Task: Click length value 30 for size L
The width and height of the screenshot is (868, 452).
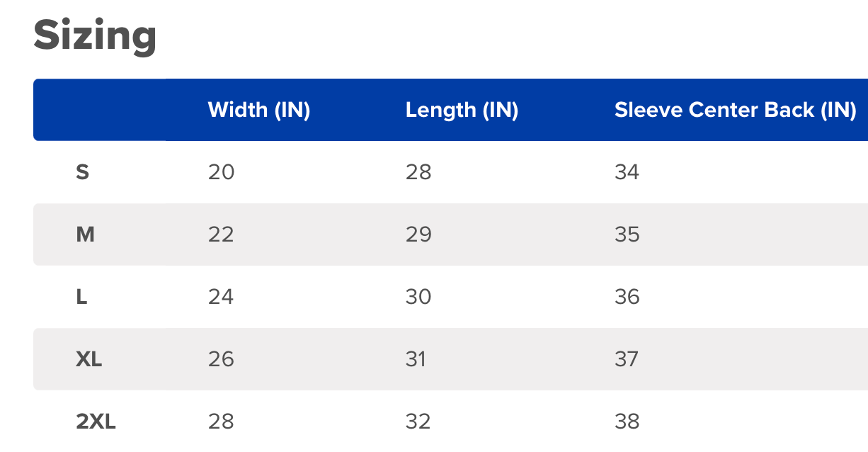Action: click(418, 297)
